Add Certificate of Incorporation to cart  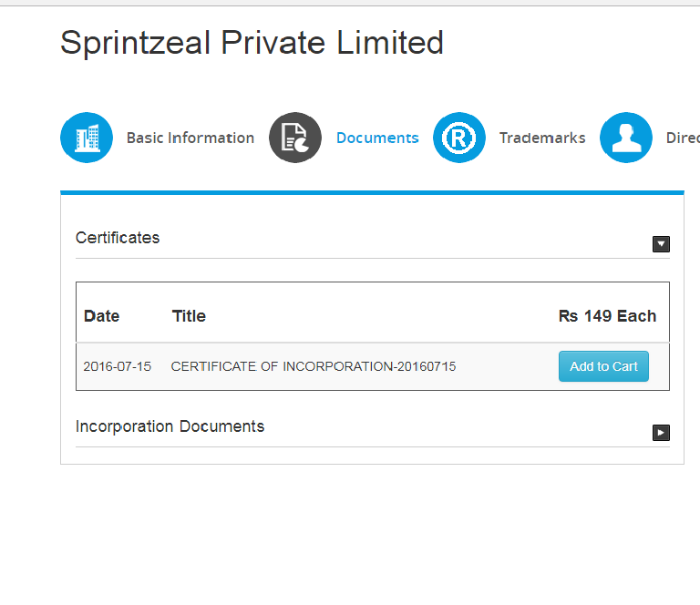(x=603, y=366)
